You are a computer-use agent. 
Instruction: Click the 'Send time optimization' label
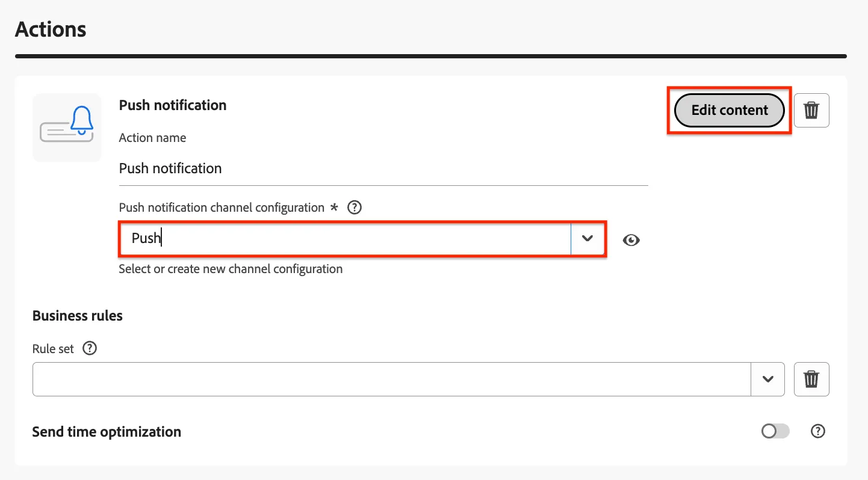tap(107, 432)
